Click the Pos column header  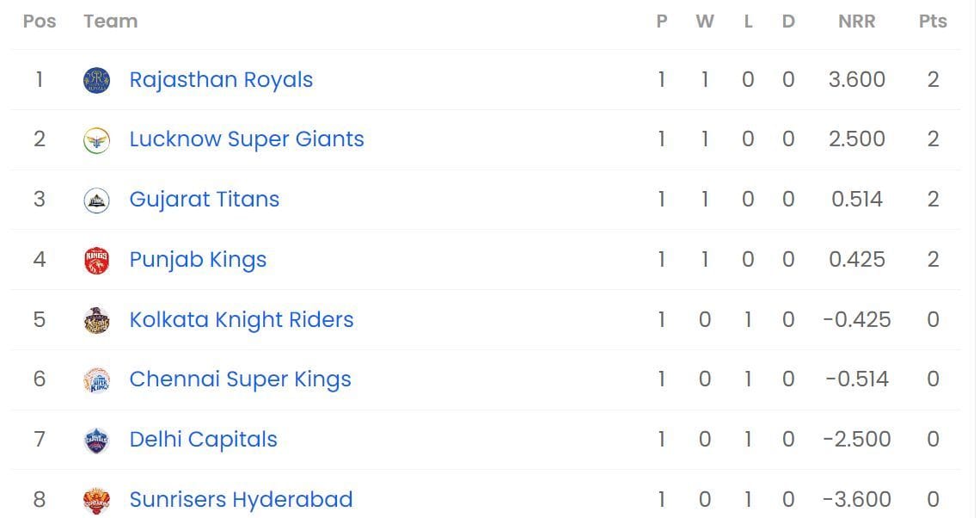[x=39, y=21]
